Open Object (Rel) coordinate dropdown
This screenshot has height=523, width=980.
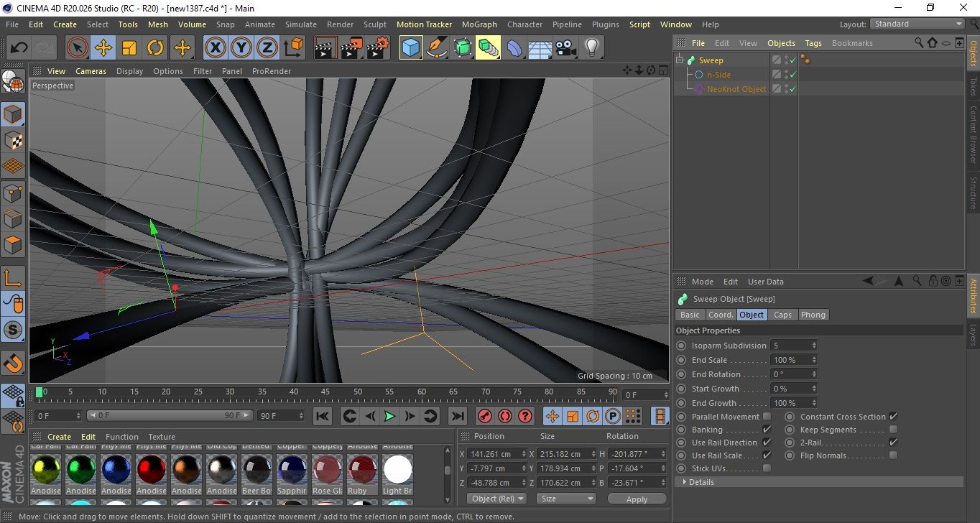(496, 499)
